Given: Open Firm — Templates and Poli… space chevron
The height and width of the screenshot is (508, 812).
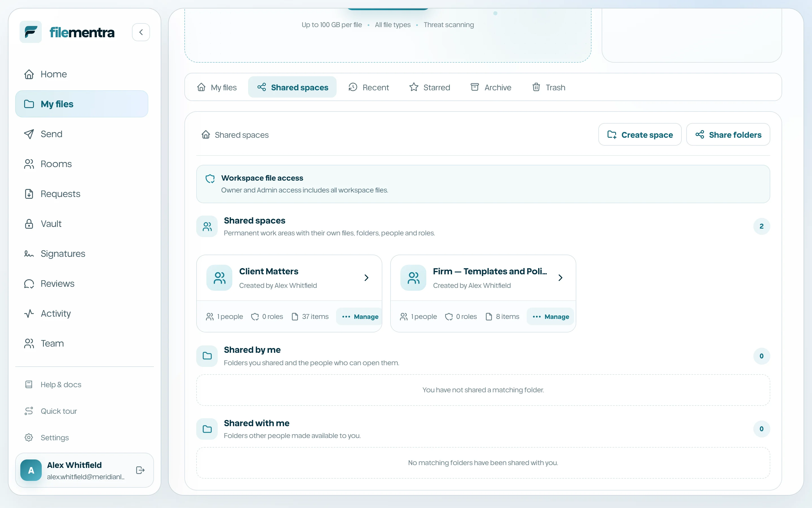Looking at the screenshot, I should (560, 277).
